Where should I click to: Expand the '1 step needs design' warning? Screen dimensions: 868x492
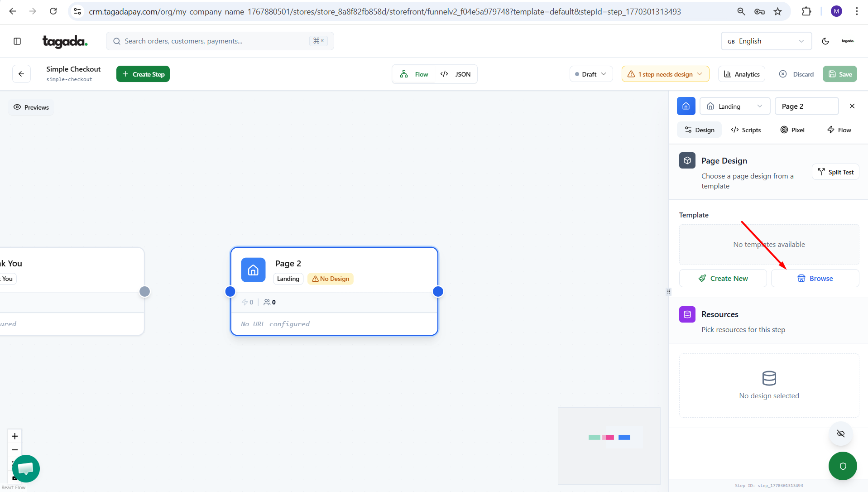point(665,74)
